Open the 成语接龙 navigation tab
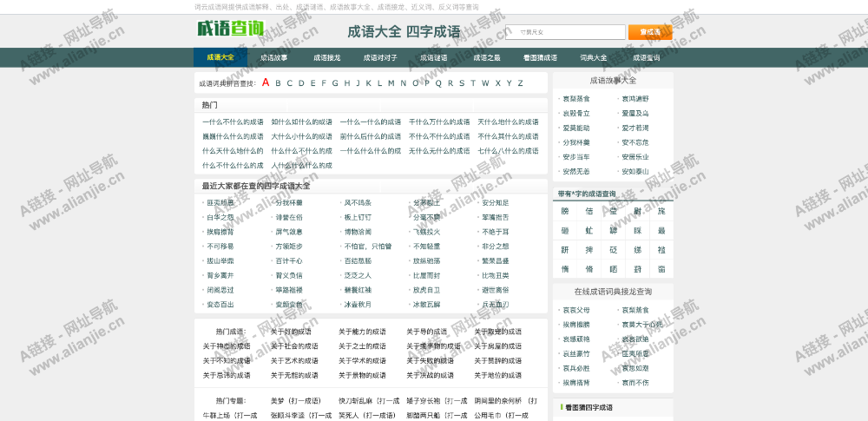 pos(326,57)
